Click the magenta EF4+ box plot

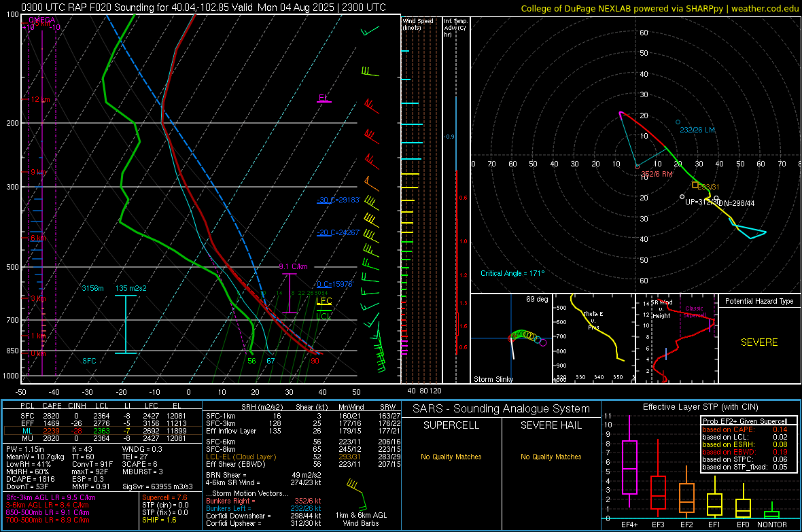point(629,463)
